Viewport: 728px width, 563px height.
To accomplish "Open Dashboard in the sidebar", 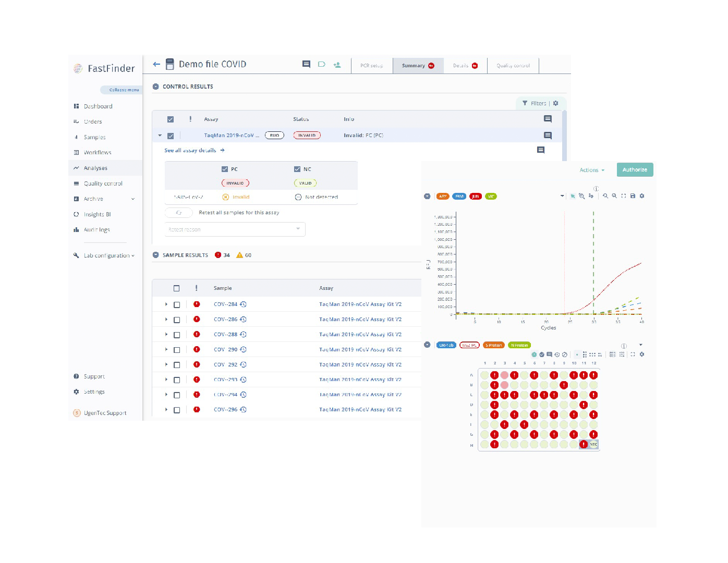I will tap(98, 106).
